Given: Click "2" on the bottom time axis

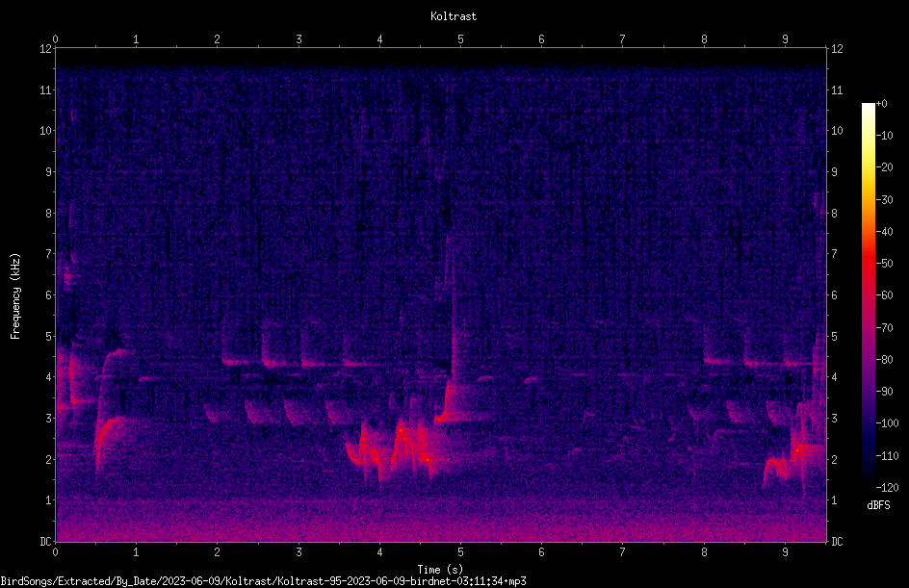Looking at the screenshot, I should coord(217,552).
